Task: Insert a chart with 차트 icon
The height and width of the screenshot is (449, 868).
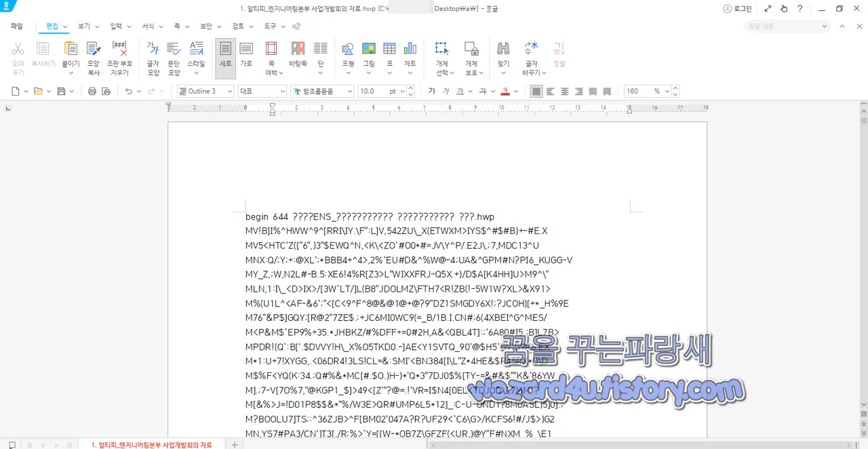Action: point(410,49)
